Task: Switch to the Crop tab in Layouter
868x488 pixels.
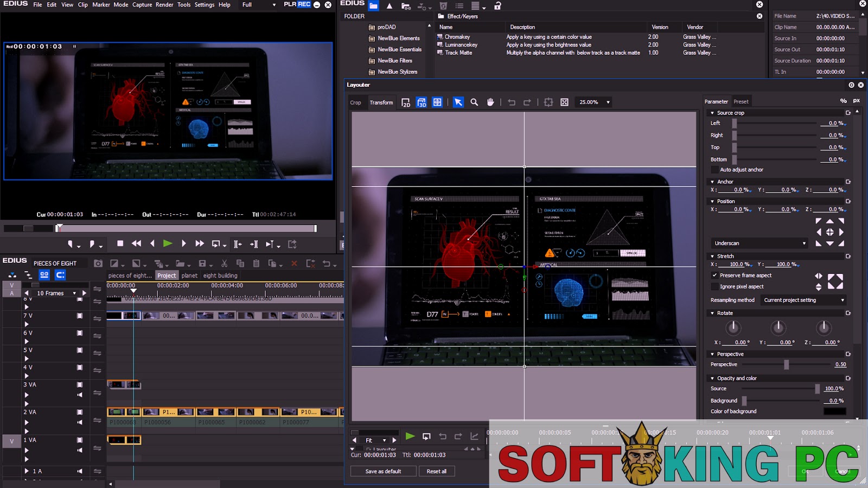Action: [355, 102]
